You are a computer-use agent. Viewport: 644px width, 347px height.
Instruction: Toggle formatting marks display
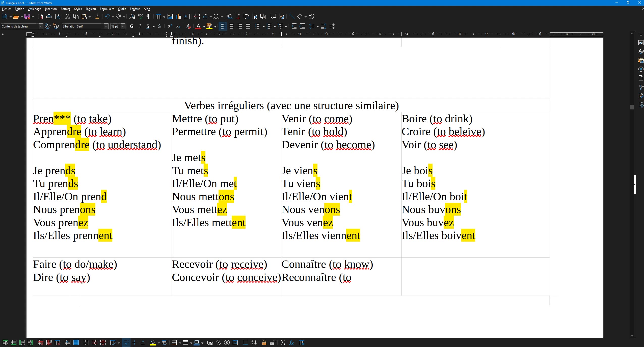click(148, 16)
